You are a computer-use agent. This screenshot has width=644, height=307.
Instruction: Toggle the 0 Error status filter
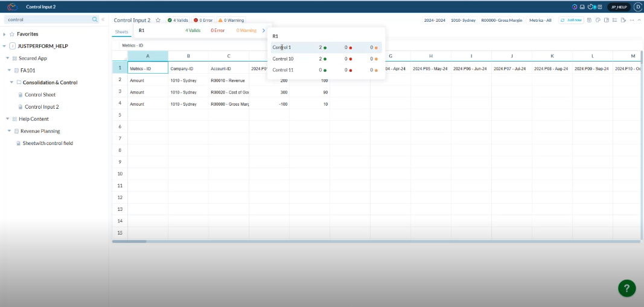203,20
